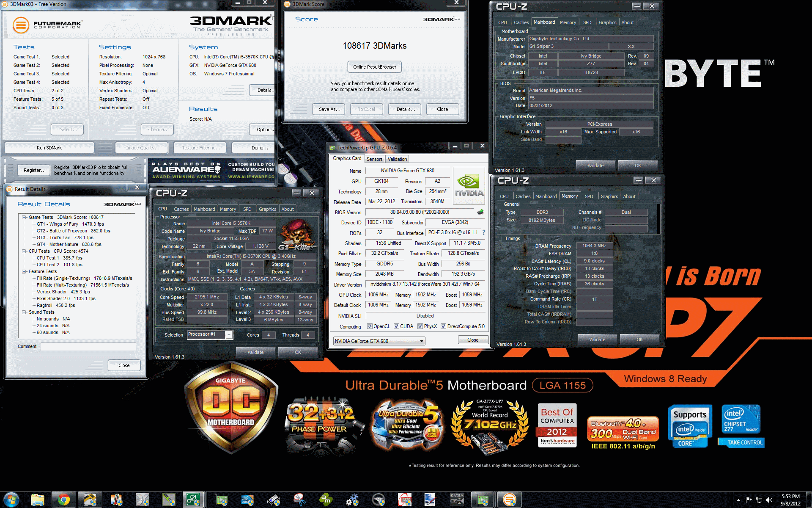The width and height of the screenshot is (812, 508).
Task: Toggle the DirectCompute 5.0 checkbox in GPU-Z
Action: [443, 326]
